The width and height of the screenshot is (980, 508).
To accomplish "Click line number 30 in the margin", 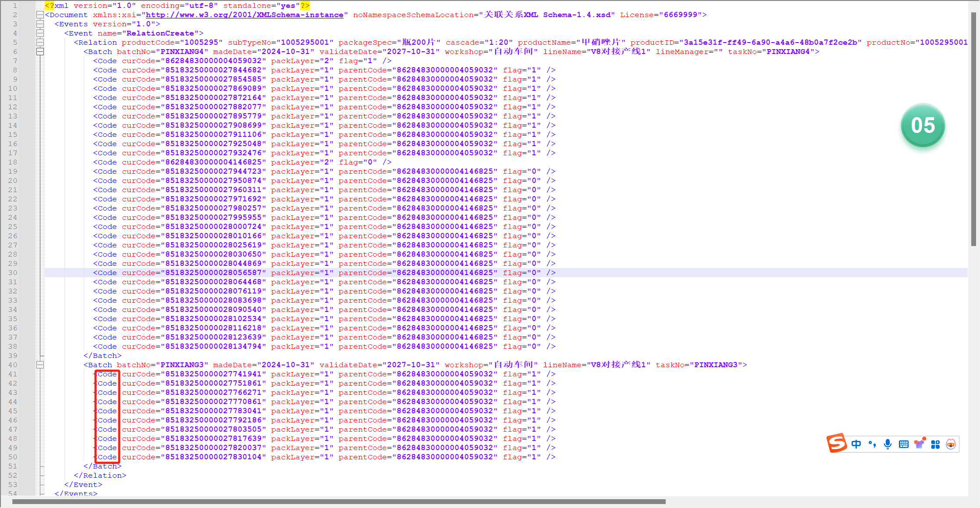I will point(13,273).
